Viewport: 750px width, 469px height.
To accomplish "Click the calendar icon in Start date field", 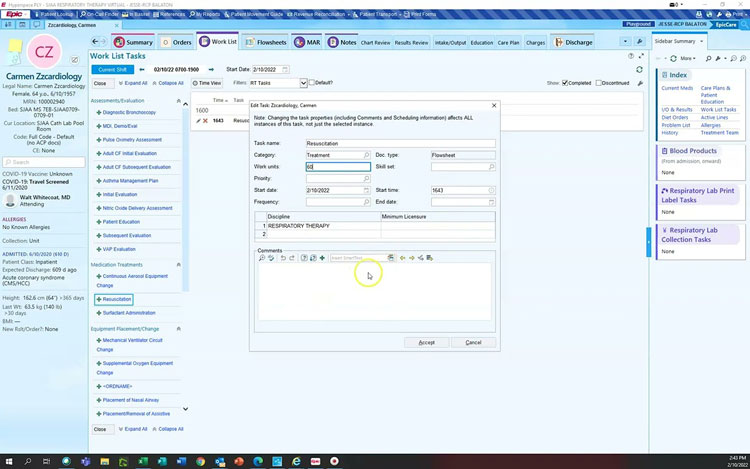I will 366,190.
